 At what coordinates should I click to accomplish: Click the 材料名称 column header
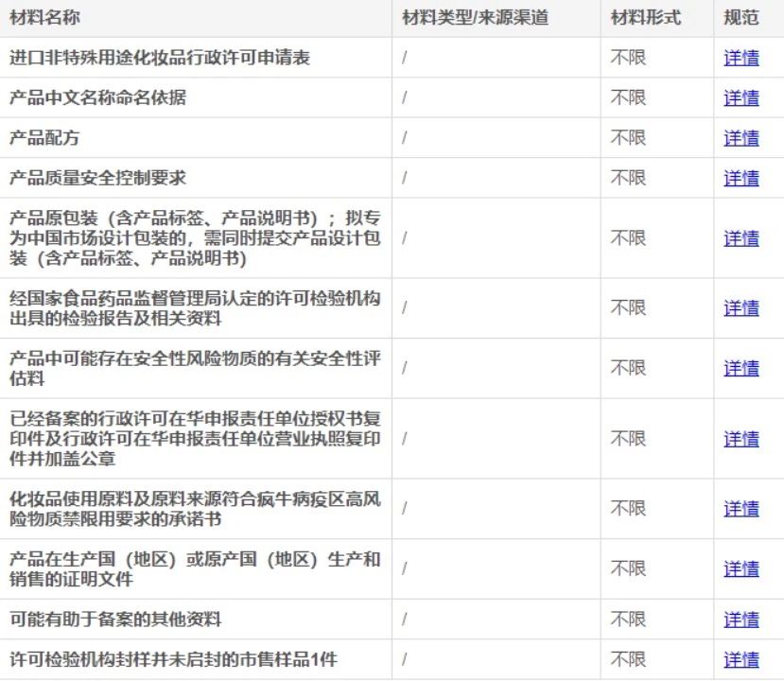coord(44,18)
